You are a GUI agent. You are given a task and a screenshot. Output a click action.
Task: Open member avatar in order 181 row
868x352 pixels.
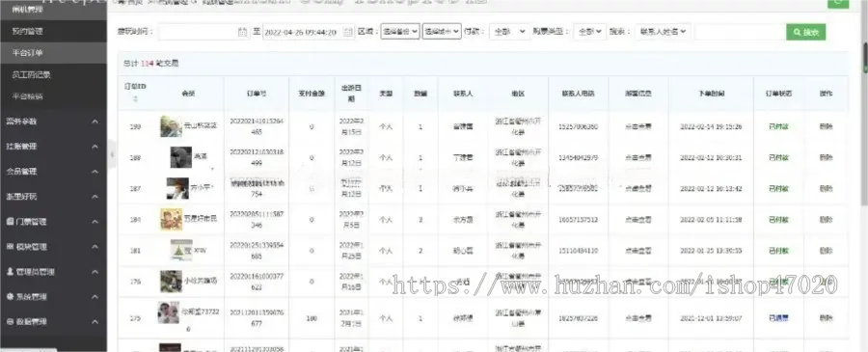tap(181, 250)
